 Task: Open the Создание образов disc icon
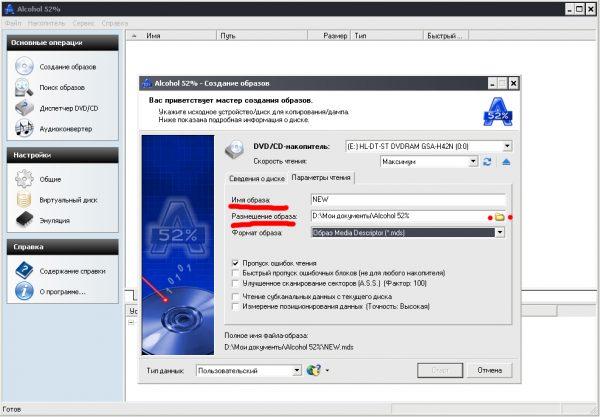24,66
